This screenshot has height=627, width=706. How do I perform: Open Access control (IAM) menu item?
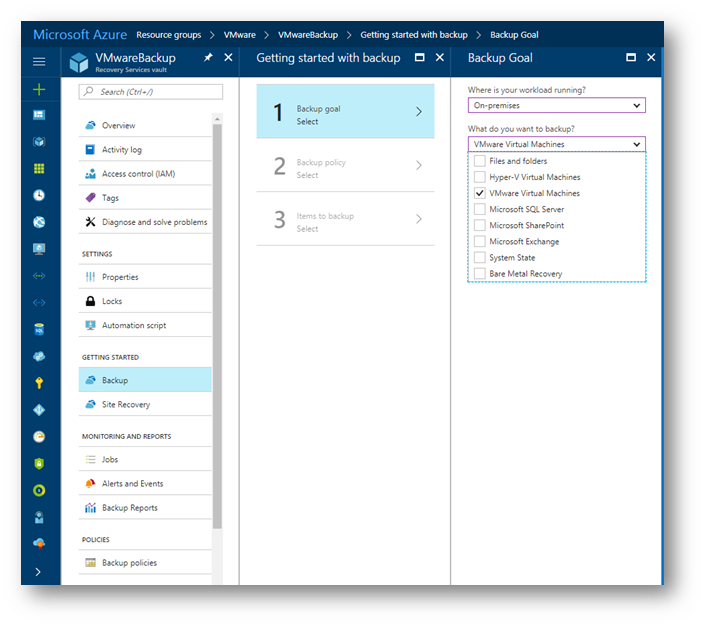coord(138,174)
